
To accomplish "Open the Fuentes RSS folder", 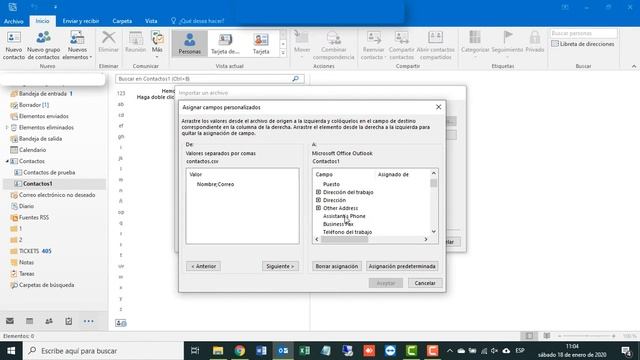I will (34, 218).
